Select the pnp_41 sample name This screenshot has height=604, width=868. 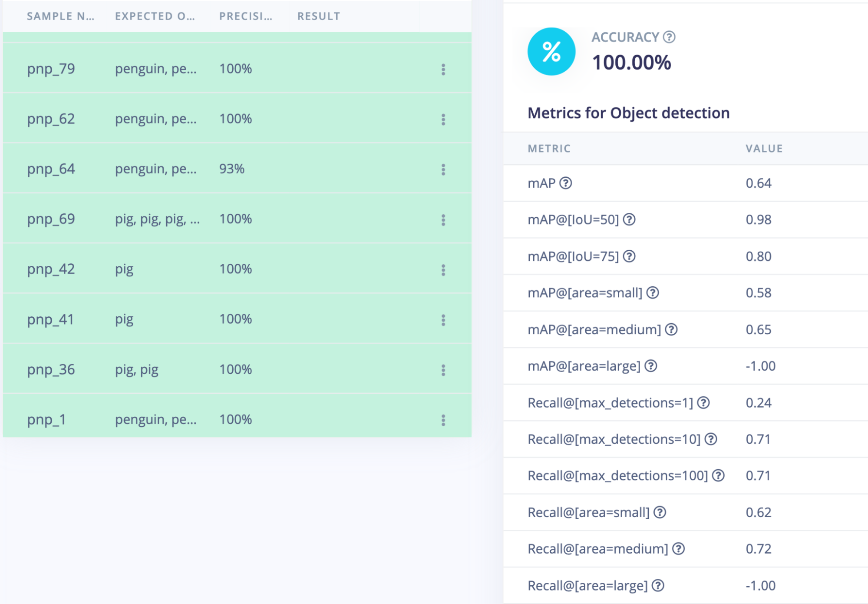click(x=50, y=319)
